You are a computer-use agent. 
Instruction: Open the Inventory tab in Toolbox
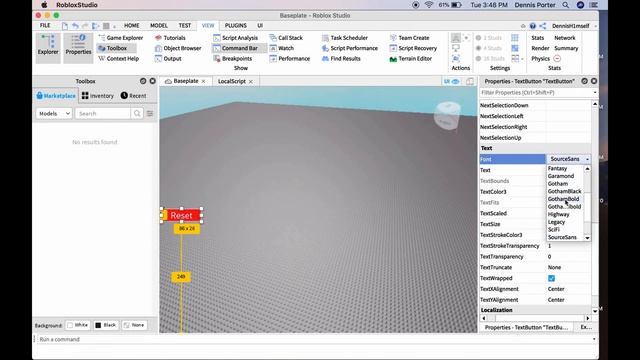pyautogui.click(x=98, y=96)
